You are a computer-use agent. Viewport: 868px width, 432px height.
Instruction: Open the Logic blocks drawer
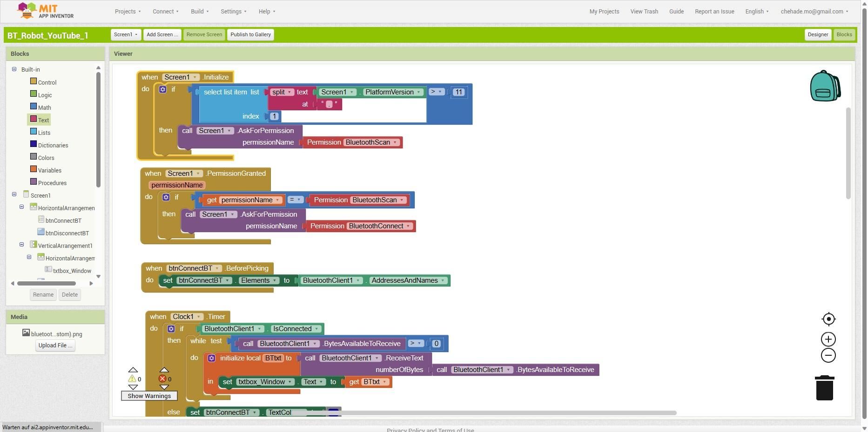(46, 95)
